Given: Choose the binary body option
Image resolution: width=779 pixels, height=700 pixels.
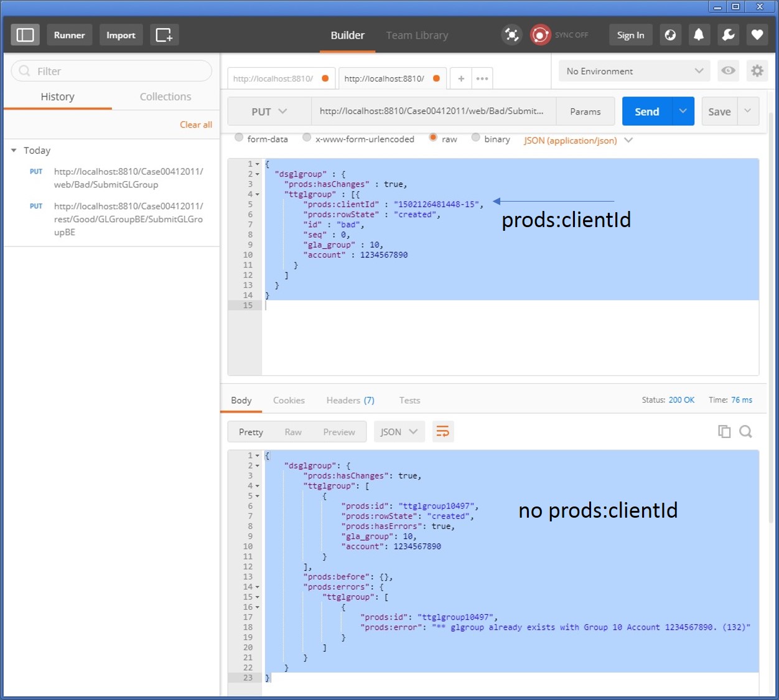Looking at the screenshot, I should tap(476, 138).
